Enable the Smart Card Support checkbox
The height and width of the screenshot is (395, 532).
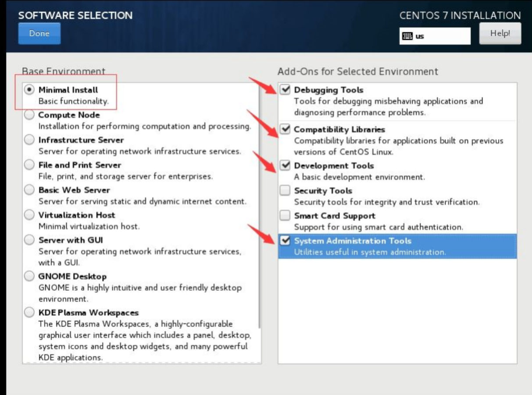coord(285,216)
